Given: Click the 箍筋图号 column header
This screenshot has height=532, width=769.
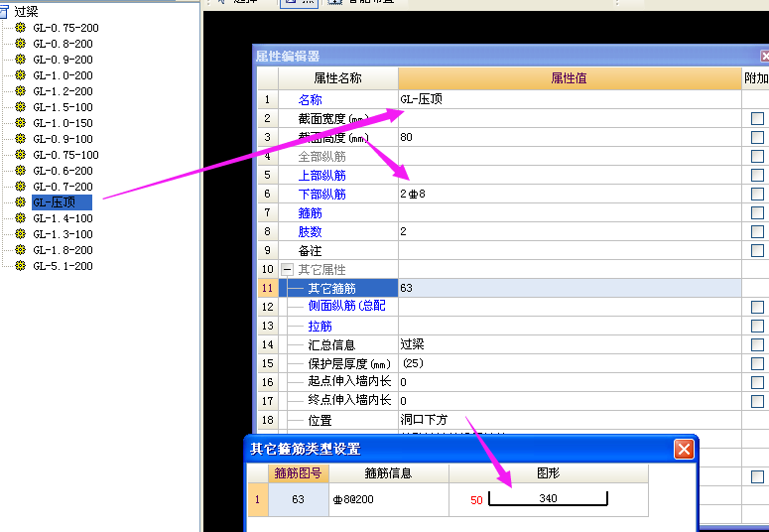Looking at the screenshot, I should [299, 473].
